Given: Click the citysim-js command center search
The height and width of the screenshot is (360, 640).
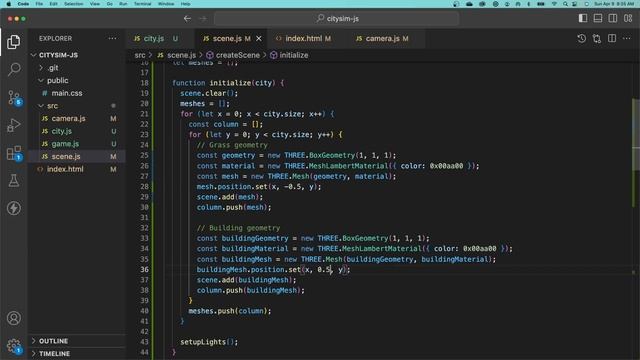Looking at the screenshot, I should pyautogui.click(x=337, y=19).
